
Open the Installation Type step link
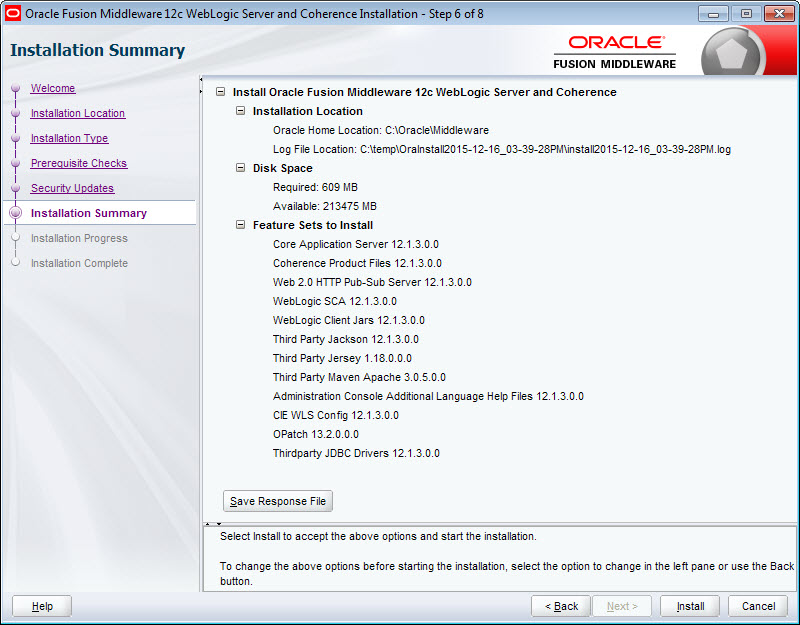(69, 138)
